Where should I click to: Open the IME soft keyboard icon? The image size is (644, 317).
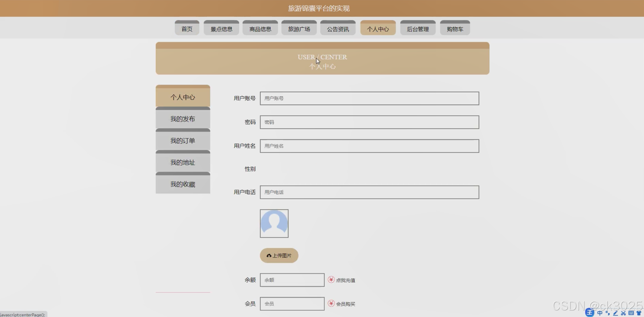[x=631, y=313]
